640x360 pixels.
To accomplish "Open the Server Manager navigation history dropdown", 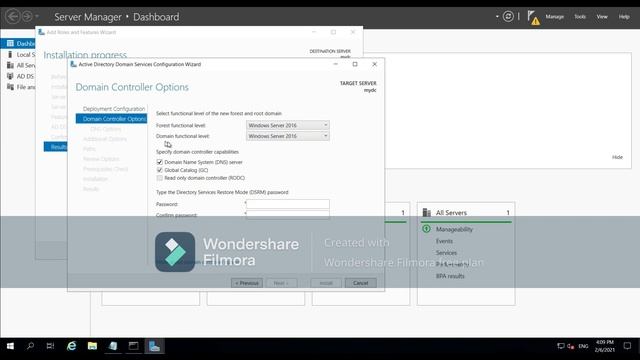I will click(37, 16).
